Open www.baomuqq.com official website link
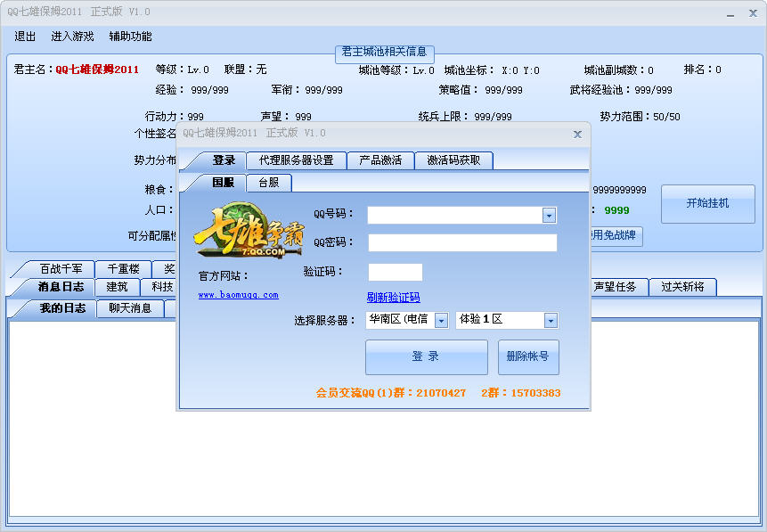The width and height of the screenshot is (767, 532). (x=238, y=295)
